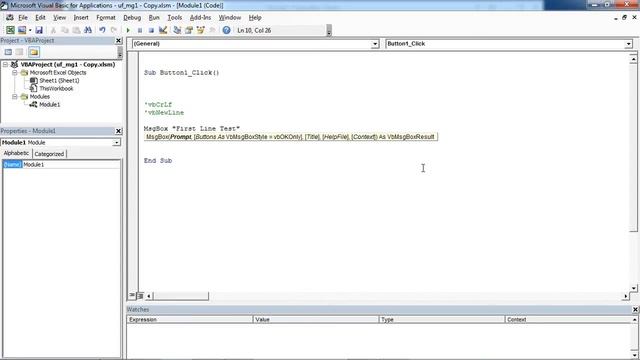Open the View menu
640x360 pixels.
(59, 18)
